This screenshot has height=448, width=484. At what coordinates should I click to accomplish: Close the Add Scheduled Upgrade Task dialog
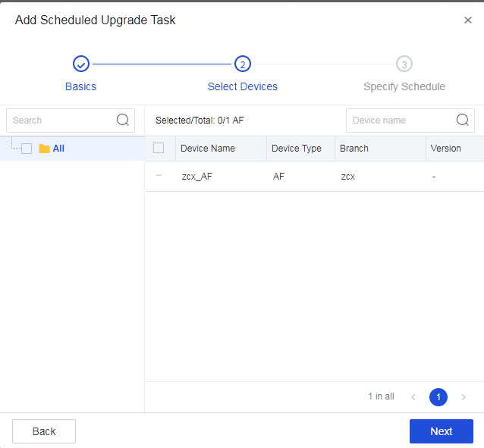click(x=468, y=20)
